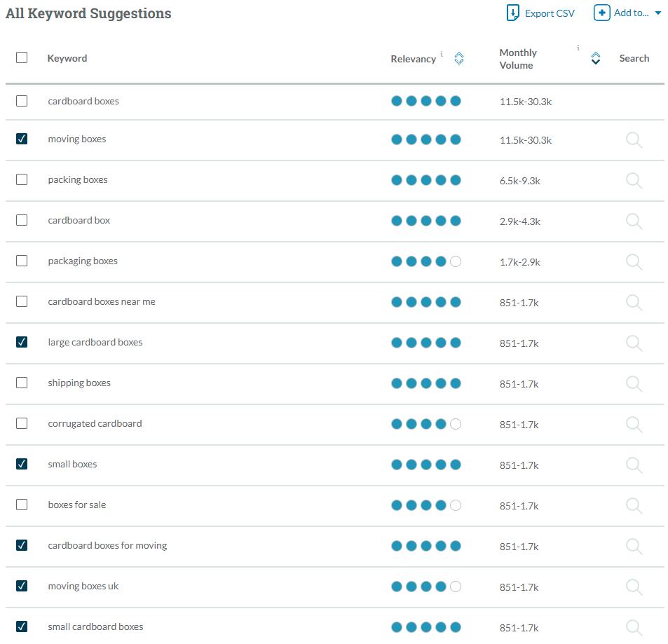Check the cardboard boxes keyword checkbox
The height and width of the screenshot is (644, 668).
tap(22, 101)
